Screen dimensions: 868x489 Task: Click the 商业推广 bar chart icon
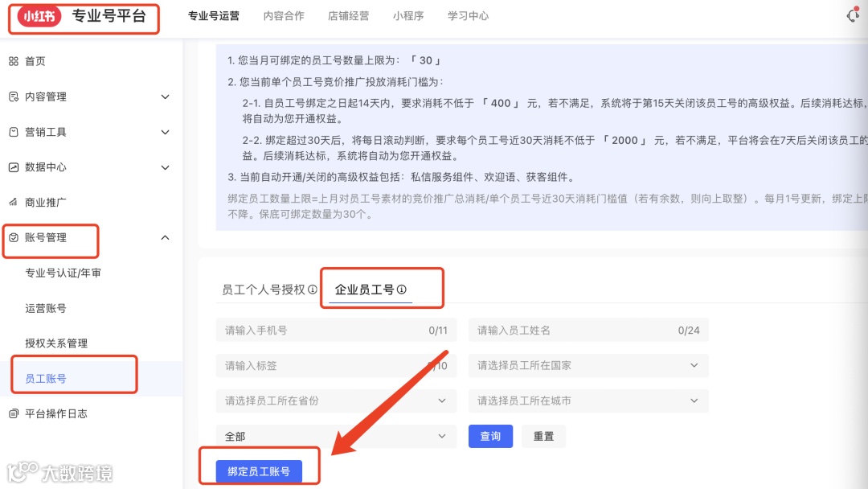click(14, 202)
